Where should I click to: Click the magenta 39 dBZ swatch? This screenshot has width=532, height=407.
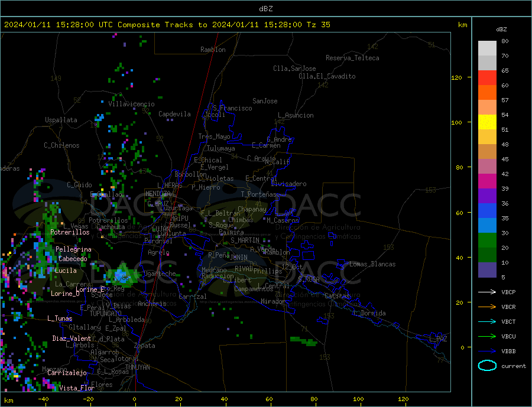tap(487, 181)
